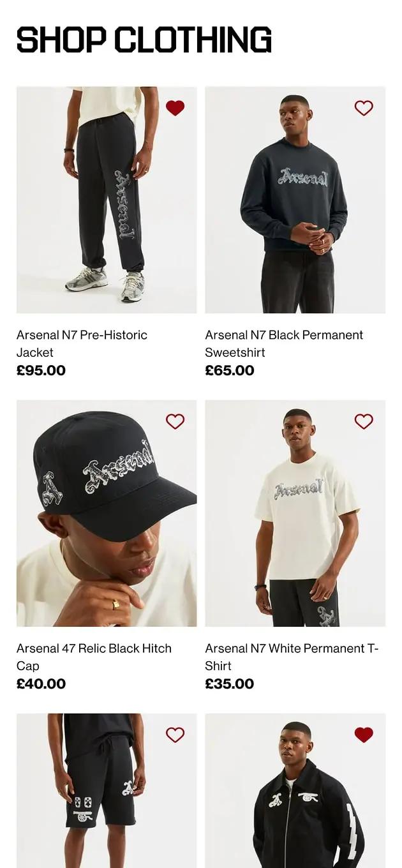Open Arsenal 47 Relic Black Hitch Cap title
The image size is (402, 868).
(x=94, y=657)
